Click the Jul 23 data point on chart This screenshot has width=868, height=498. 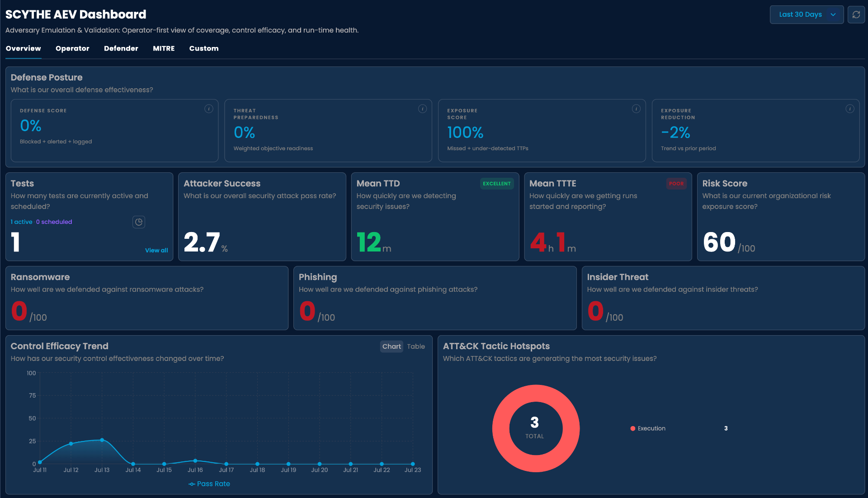point(413,464)
